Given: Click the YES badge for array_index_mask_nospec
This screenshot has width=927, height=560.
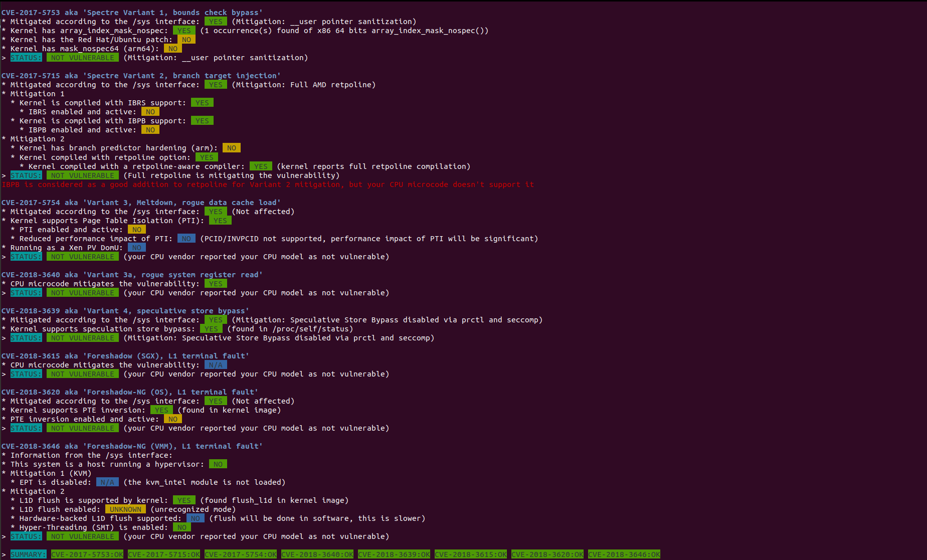Looking at the screenshot, I should point(184,30).
